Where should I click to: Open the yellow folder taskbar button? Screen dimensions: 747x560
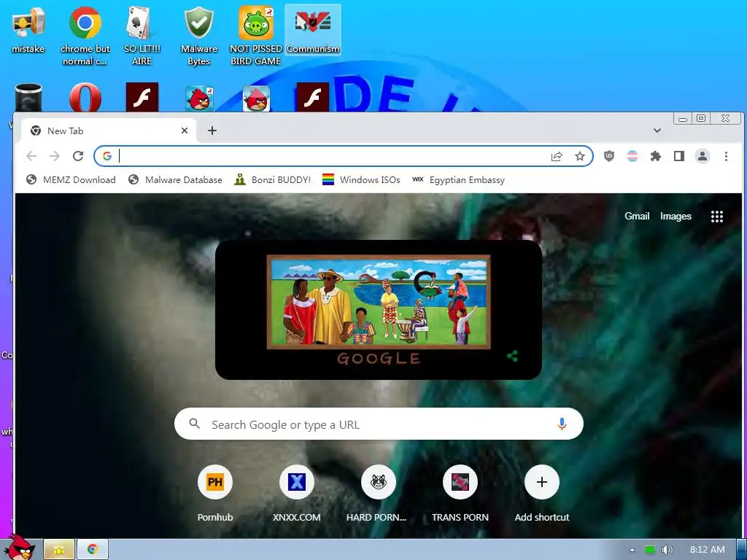pyautogui.click(x=59, y=550)
